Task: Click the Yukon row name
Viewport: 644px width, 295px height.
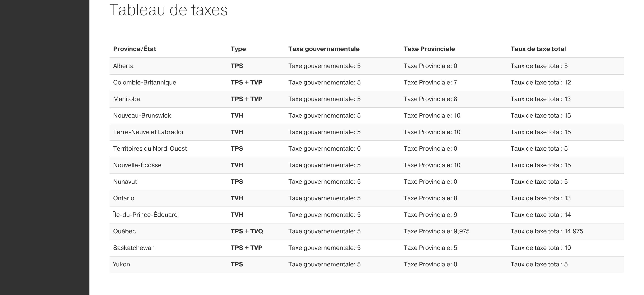Action: [121, 264]
